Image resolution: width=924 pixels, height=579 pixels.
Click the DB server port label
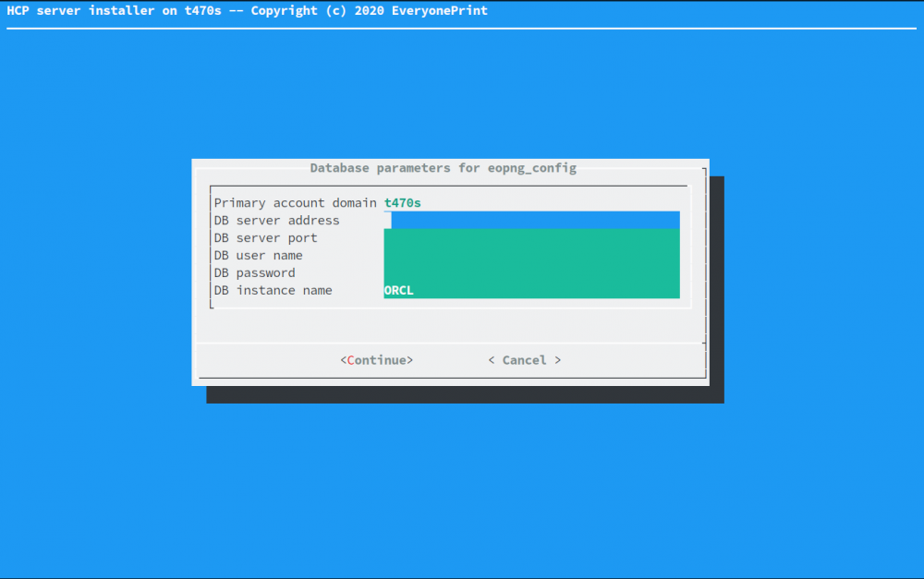click(x=268, y=237)
